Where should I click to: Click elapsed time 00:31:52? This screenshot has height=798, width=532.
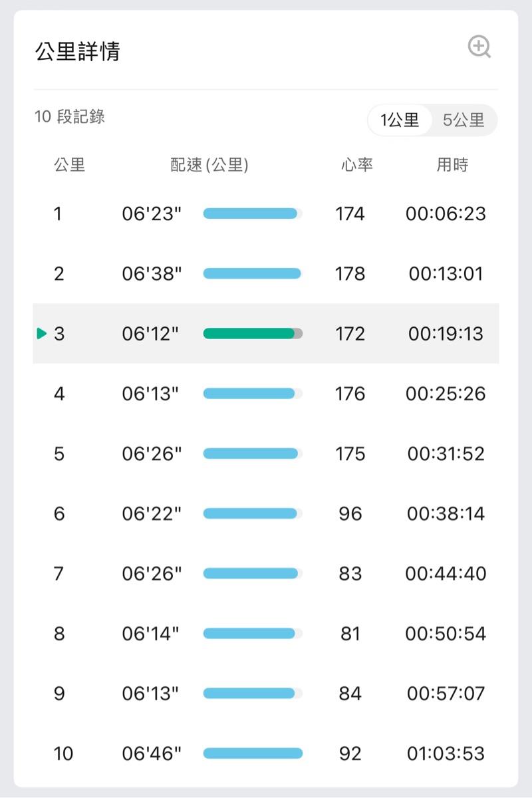click(x=446, y=454)
